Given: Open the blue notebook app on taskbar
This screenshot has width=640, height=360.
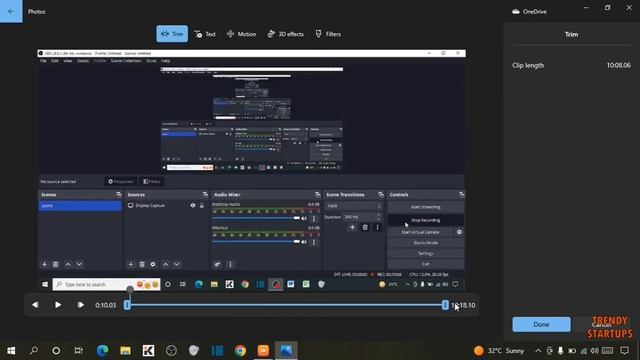Looking at the screenshot, I should pos(217,351).
